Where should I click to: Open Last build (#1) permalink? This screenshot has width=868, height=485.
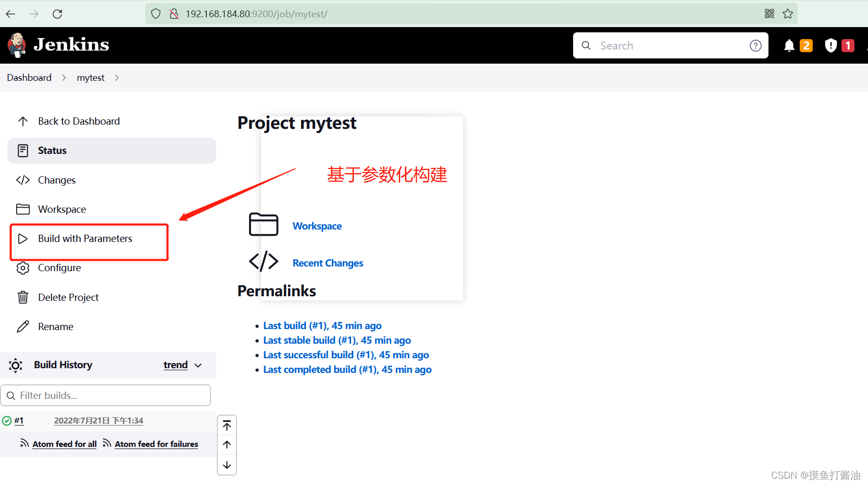pos(323,325)
